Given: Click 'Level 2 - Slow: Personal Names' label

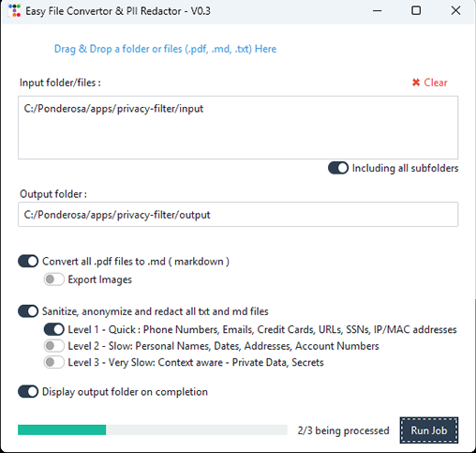Looking at the screenshot, I should [x=223, y=346].
